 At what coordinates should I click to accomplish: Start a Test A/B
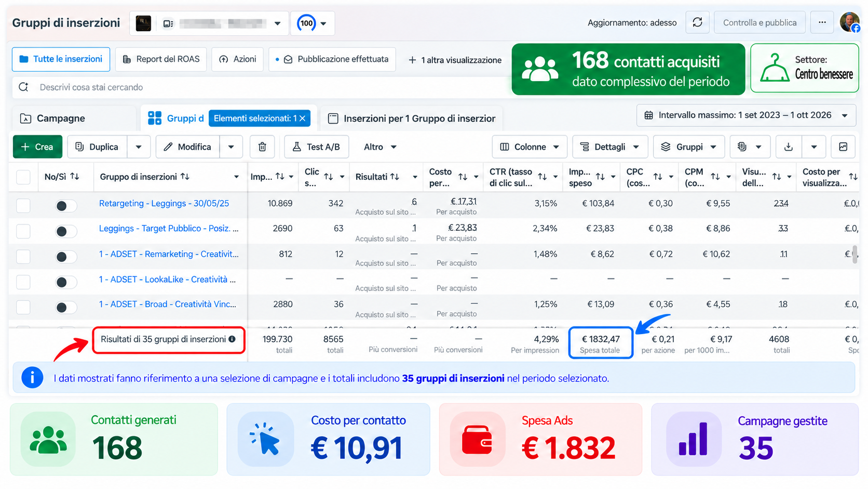[x=316, y=147]
